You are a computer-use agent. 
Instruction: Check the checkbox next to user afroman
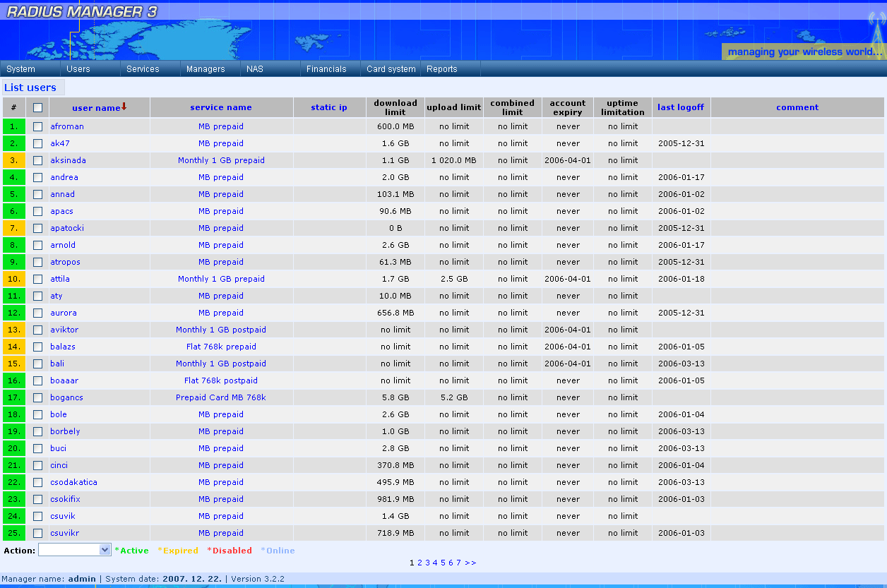(37, 126)
